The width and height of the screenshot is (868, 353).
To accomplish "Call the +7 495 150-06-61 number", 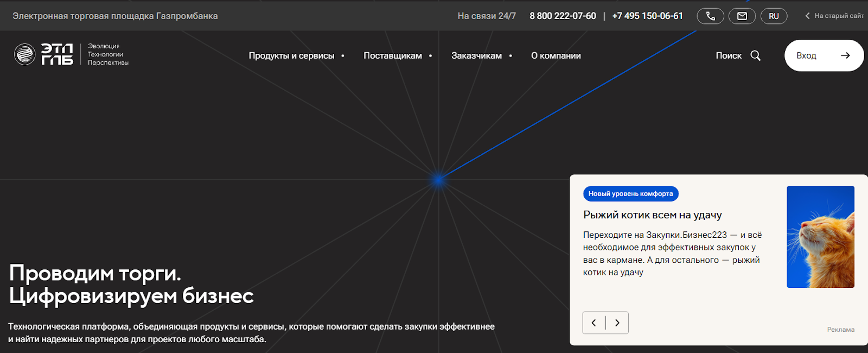I will coord(647,16).
